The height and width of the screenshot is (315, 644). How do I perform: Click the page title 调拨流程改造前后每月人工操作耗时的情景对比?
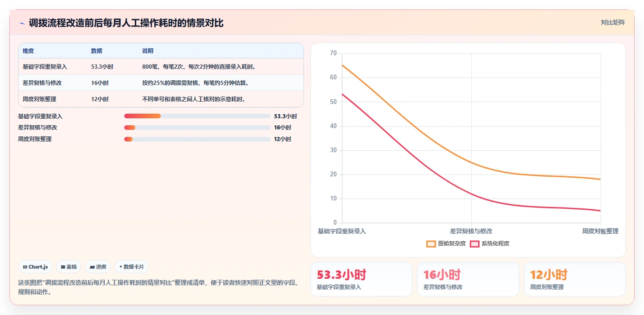126,23
